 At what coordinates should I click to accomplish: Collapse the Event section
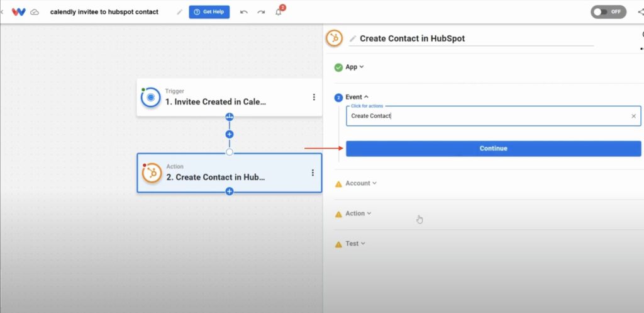pyautogui.click(x=357, y=97)
